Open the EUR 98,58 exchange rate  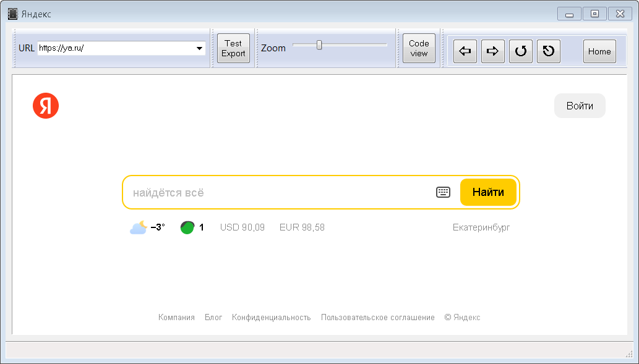pyautogui.click(x=302, y=227)
